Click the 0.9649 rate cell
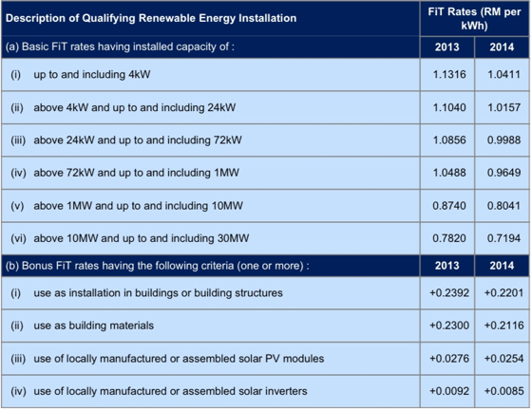Screen dimensions: 532x410 tap(502, 173)
